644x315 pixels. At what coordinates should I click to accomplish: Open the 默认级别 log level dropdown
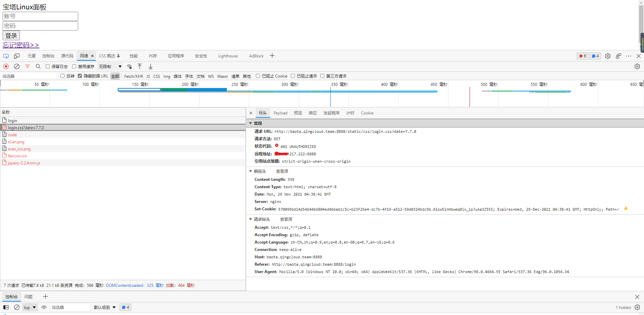coord(105,307)
